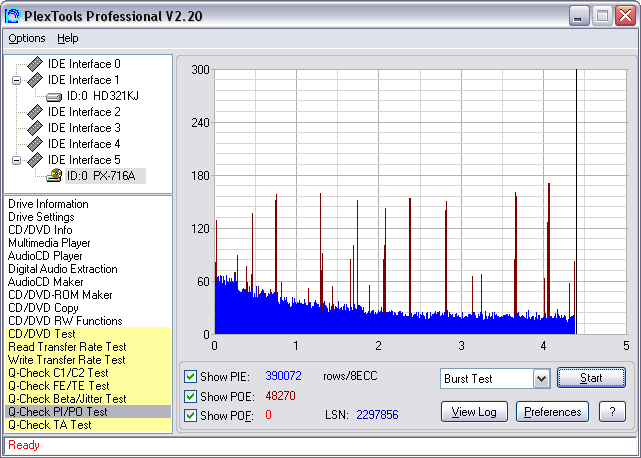The image size is (641, 458).
Task: Select Q-Check Beta/Jitter Test entry
Action: [88, 399]
